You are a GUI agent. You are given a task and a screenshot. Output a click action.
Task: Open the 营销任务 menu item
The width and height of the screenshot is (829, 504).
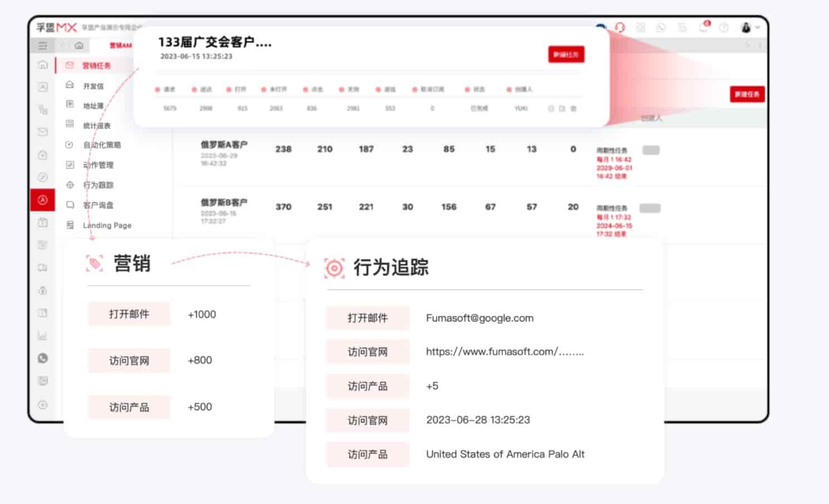tap(96, 66)
